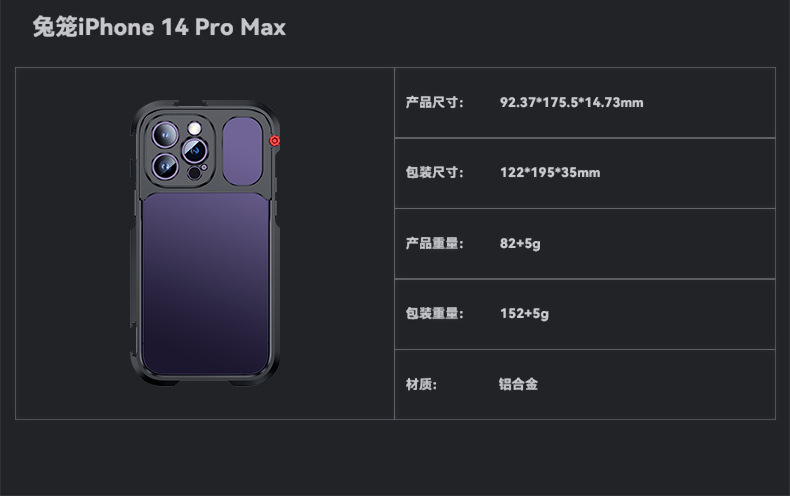
Task: Click the black cage frame bottom edge
Action: 205,379
